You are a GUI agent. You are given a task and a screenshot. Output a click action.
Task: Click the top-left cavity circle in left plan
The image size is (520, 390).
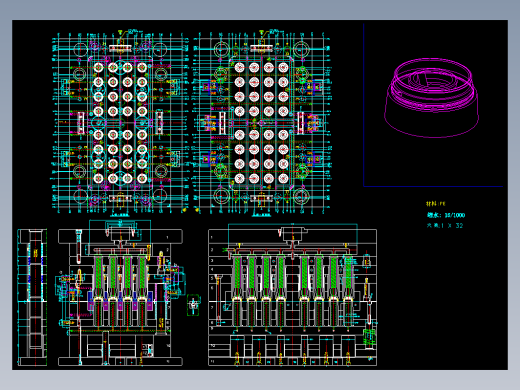[x=98, y=67]
